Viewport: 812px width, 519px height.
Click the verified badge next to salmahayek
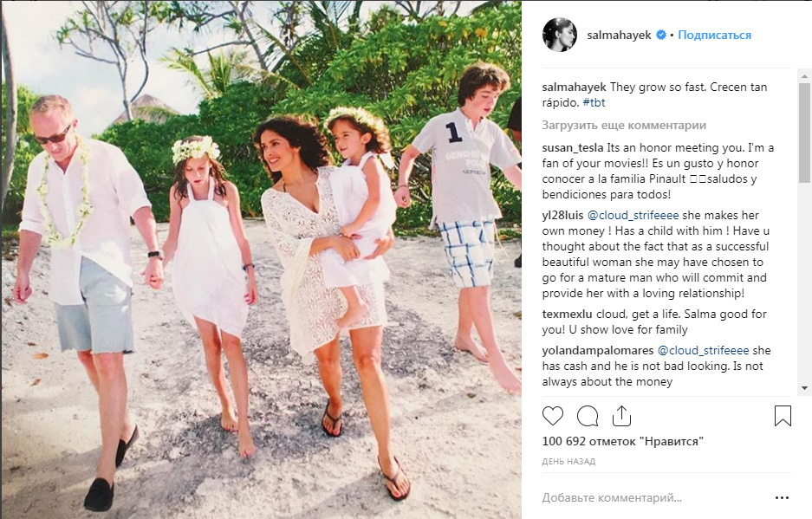[660, 36]
